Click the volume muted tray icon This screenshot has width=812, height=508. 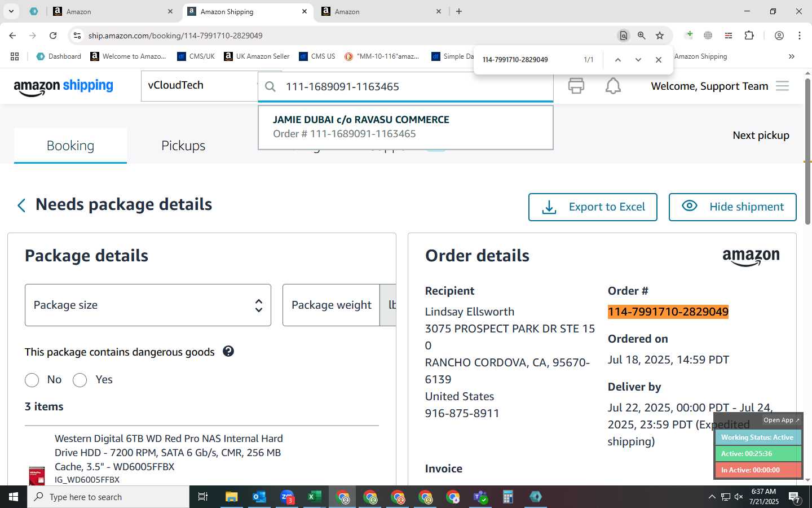pyautogui.click(x=739, y=497)
